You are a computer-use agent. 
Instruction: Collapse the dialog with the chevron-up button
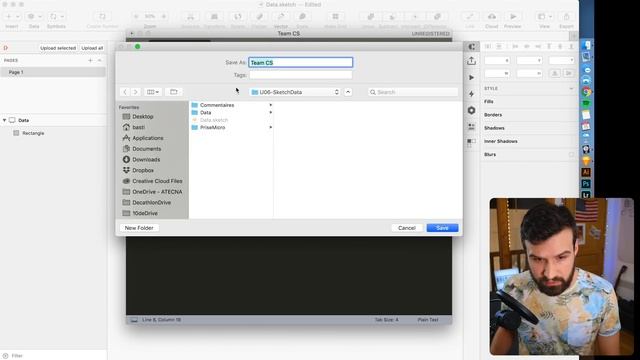[x=348, y=92]
